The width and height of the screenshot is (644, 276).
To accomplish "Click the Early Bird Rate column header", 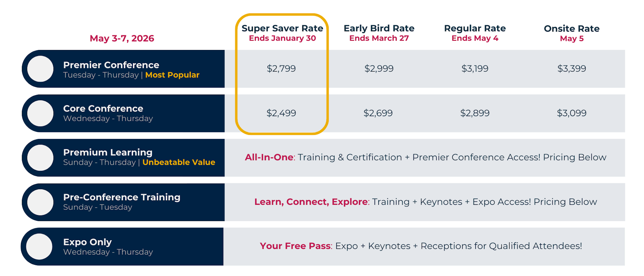I will (379, 28).
